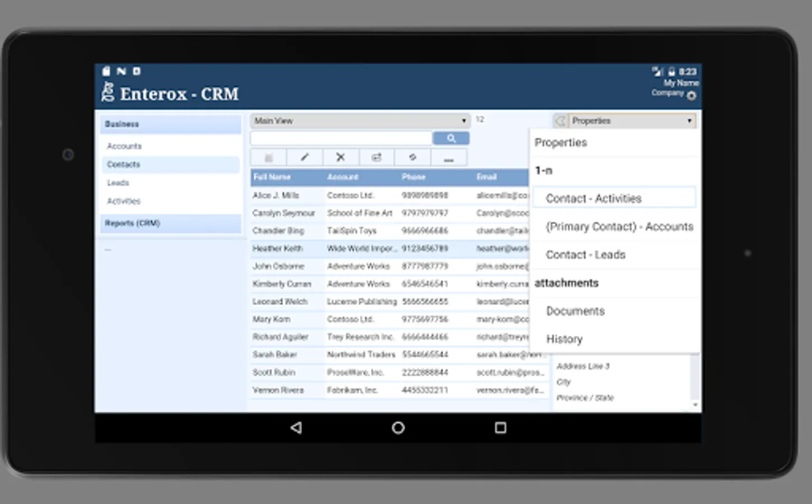Select History under attachments
The height and width of the screenshot is (504, 812).
tap(615, 339)
